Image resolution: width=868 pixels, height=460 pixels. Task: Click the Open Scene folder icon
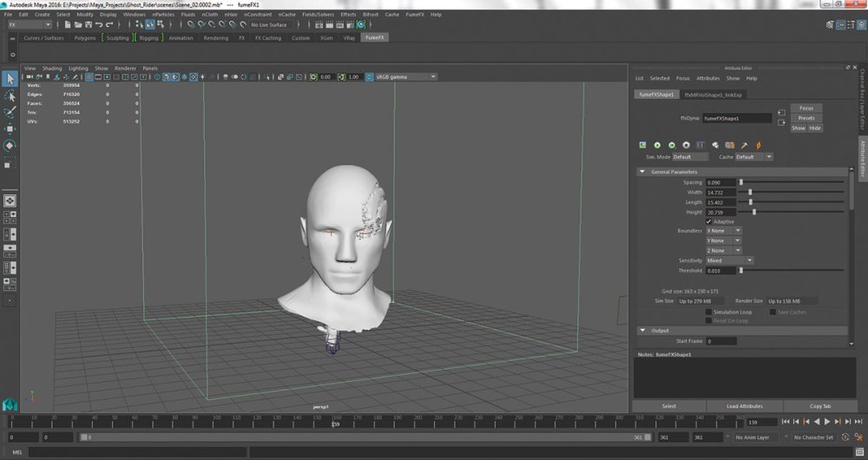(x=78, y=25)
